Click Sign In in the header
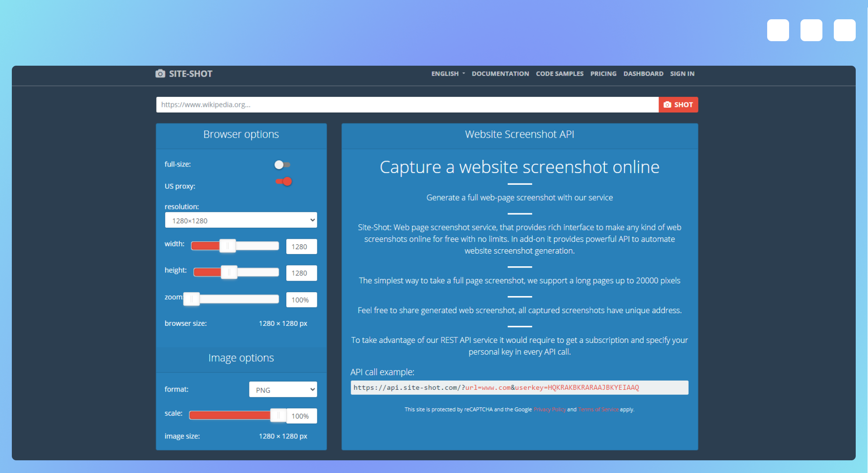 (682, 74)
